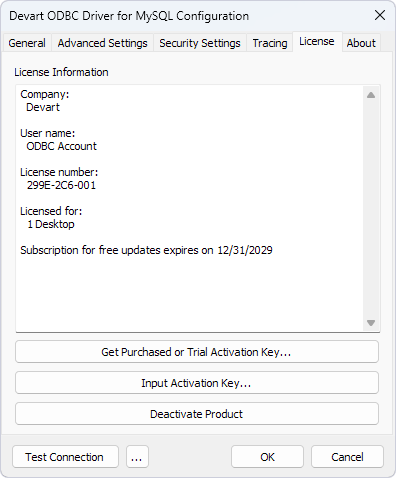This screenshot has width=396, height=478.
Task: Open the Security Settings tab
Action: click(x=200, y=43)
